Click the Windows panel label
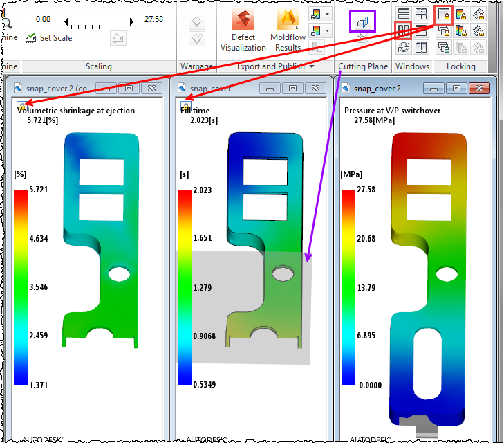 coord(412,66)
